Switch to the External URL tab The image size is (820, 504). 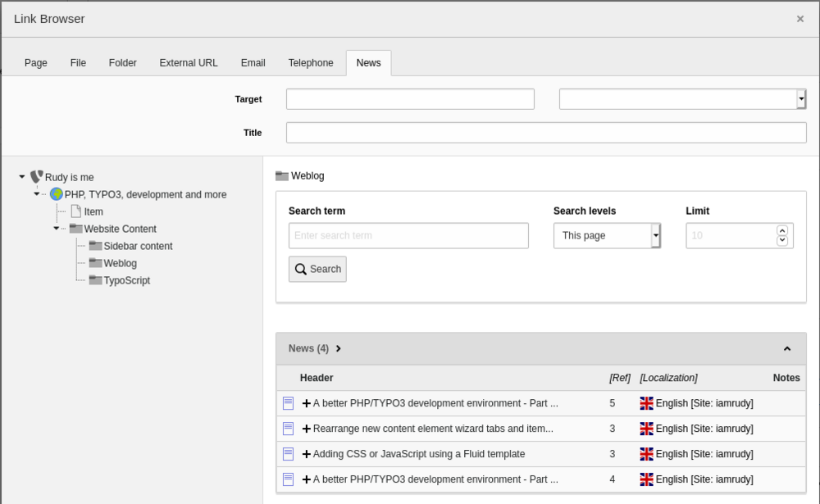coord(189,63)
